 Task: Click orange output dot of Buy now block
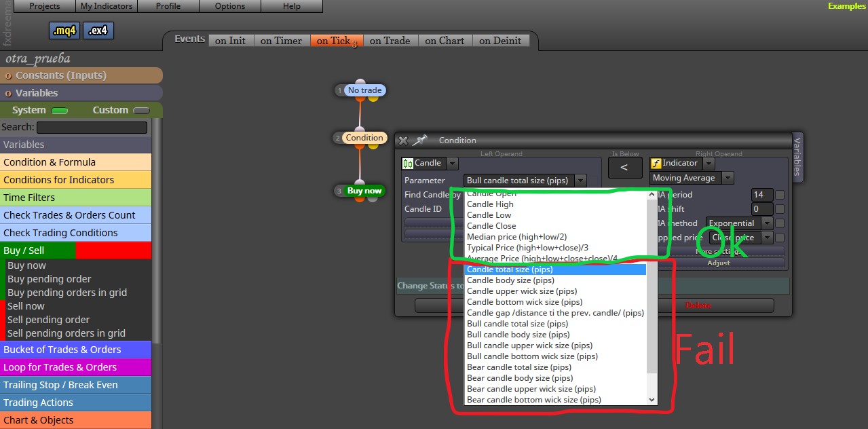[x=360, y=199]
